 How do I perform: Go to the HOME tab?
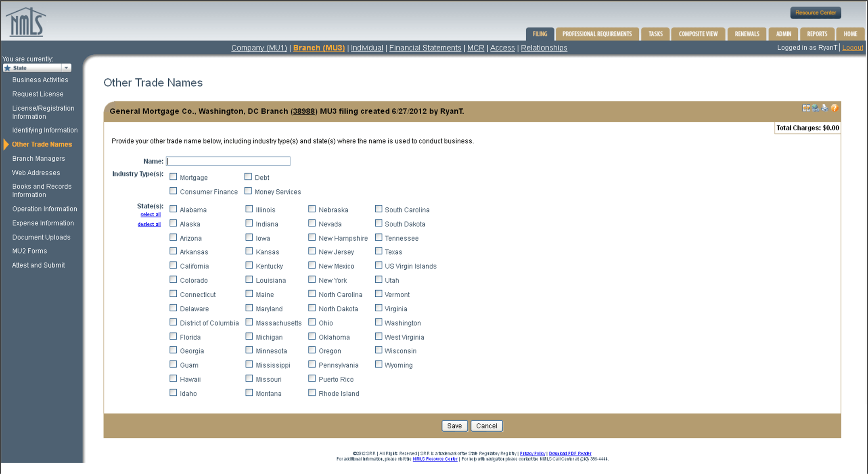[x=850, y=34]
